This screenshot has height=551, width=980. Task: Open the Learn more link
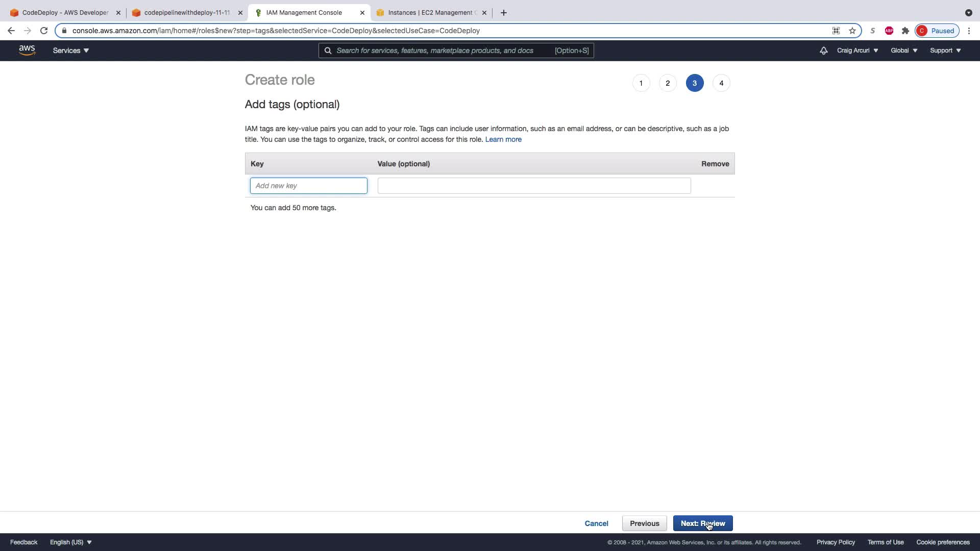(503, 139)
